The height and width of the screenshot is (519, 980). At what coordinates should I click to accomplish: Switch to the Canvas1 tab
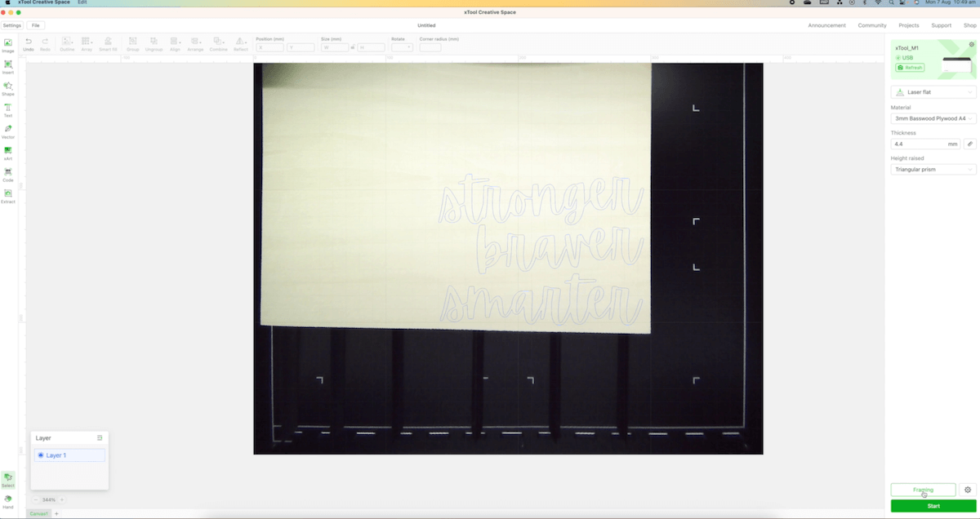pyautogui.click(x=38, y=513)
